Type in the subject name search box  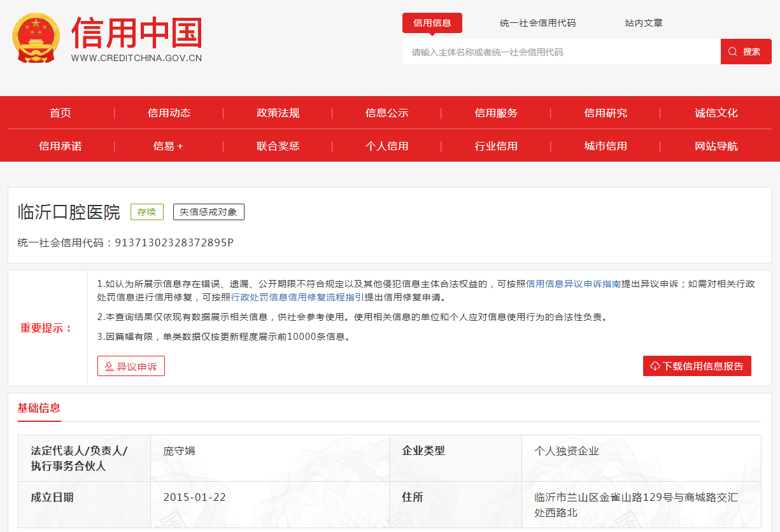coord(560,52)
